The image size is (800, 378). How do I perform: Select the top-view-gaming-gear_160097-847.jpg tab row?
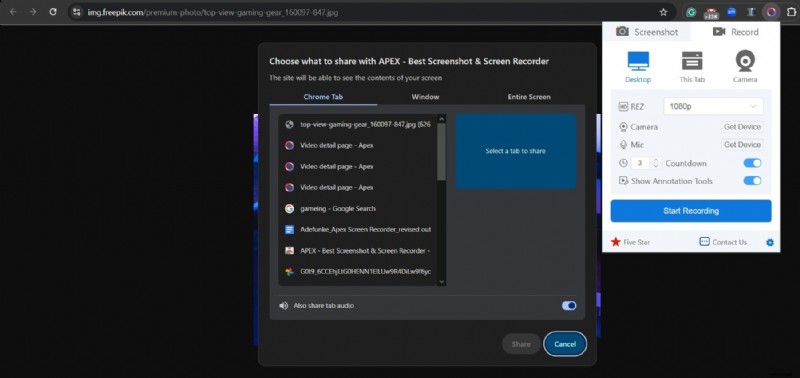click(x=358, y=124)
